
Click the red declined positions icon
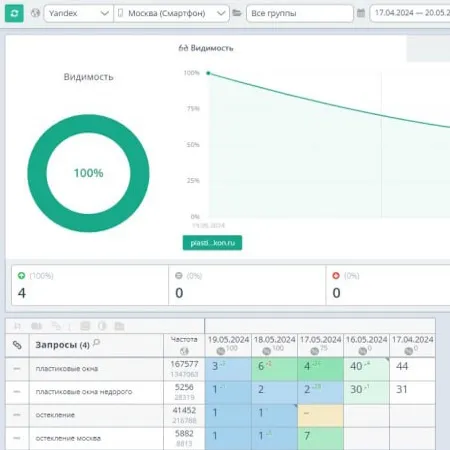336,276
